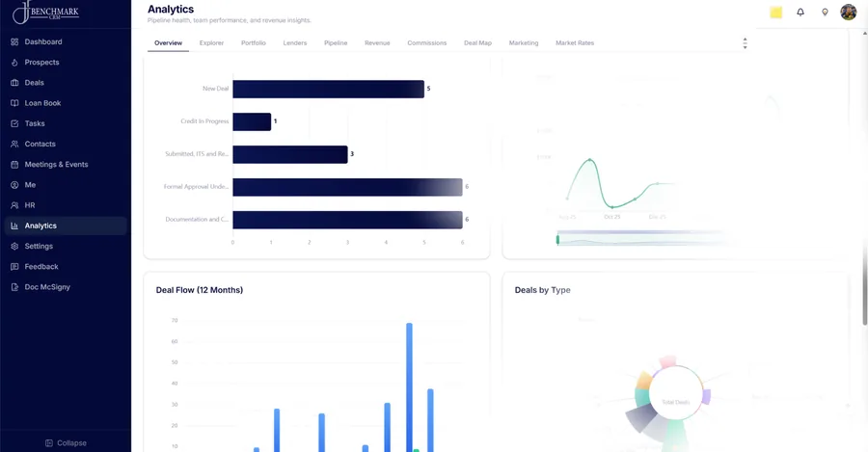Screen dimensions: 868x452
Task: Click the Me profile icon
Action: tap(14, 185)
